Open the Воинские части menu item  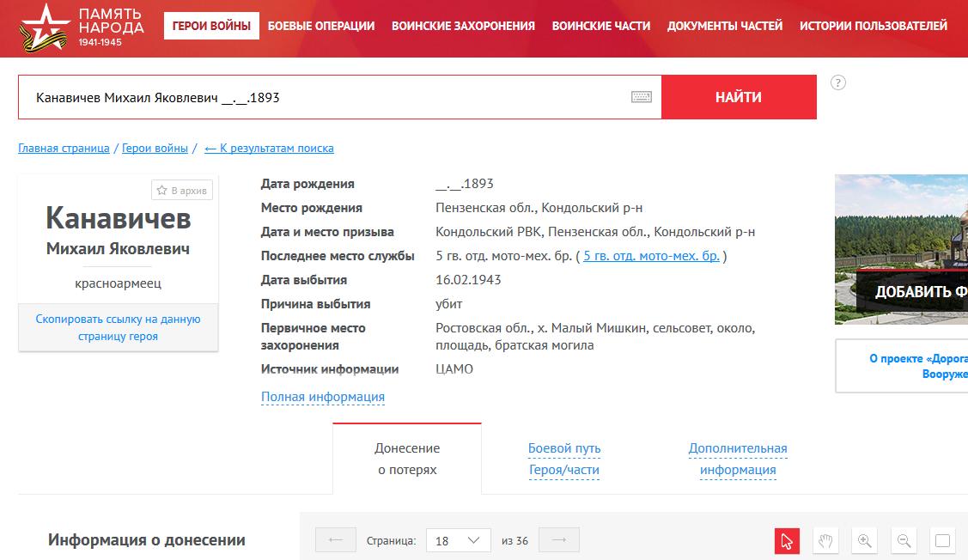point(600,26)
